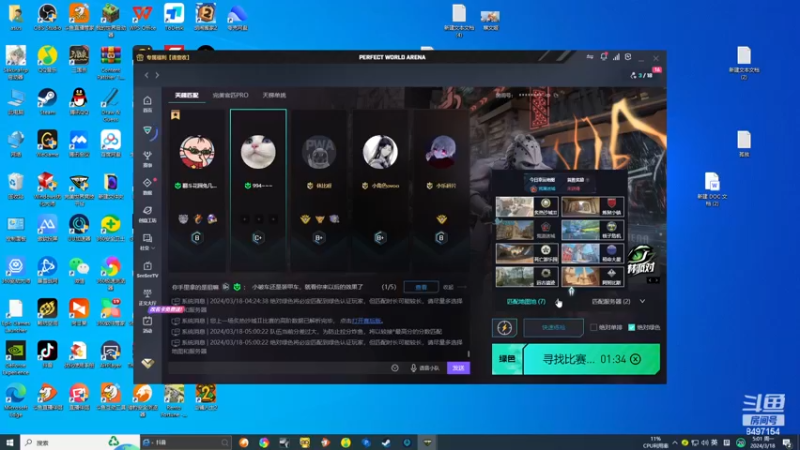This screenshot has height=450, width=800.
Task: Open the blue demo link in system message
Action: pyautogui.click(x=367, y=321)
